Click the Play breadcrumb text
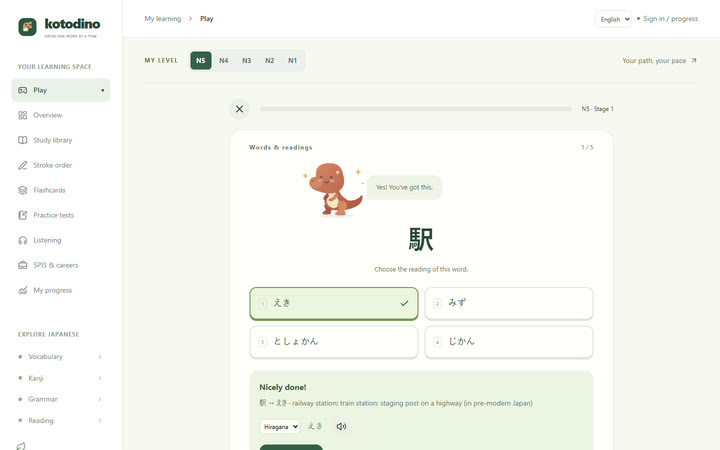Viewport: 720px width, 450px height. [x=207, y=19]
